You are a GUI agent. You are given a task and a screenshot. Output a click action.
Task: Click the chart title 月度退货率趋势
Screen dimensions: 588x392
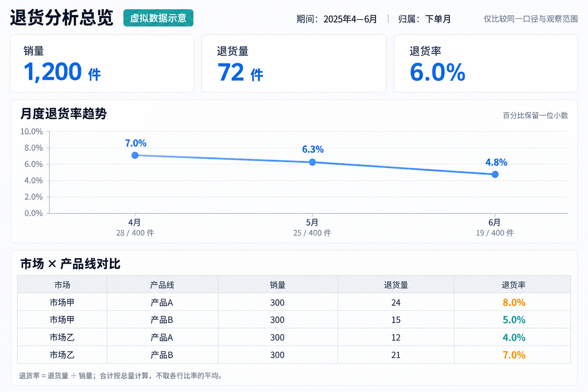(64, 114)
